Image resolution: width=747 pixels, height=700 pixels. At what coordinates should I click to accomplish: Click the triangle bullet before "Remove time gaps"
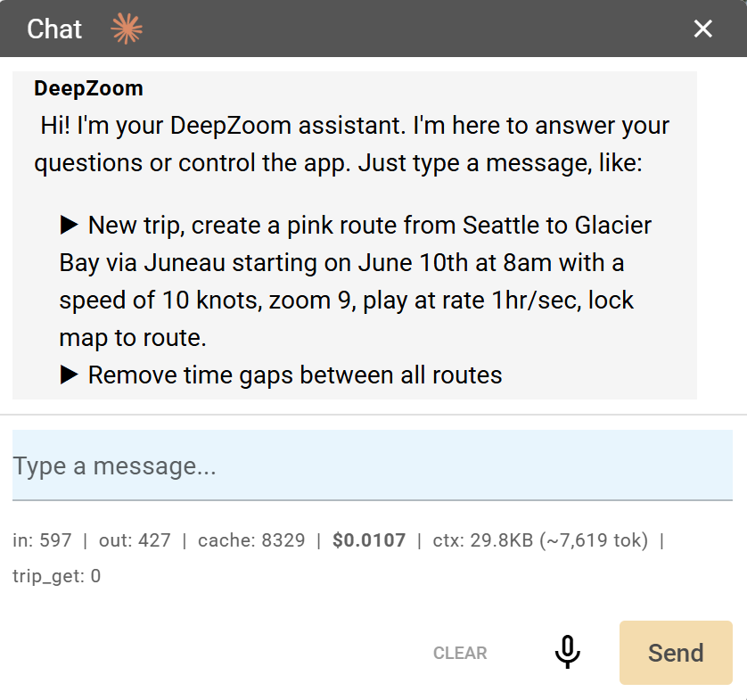[70, 375]
